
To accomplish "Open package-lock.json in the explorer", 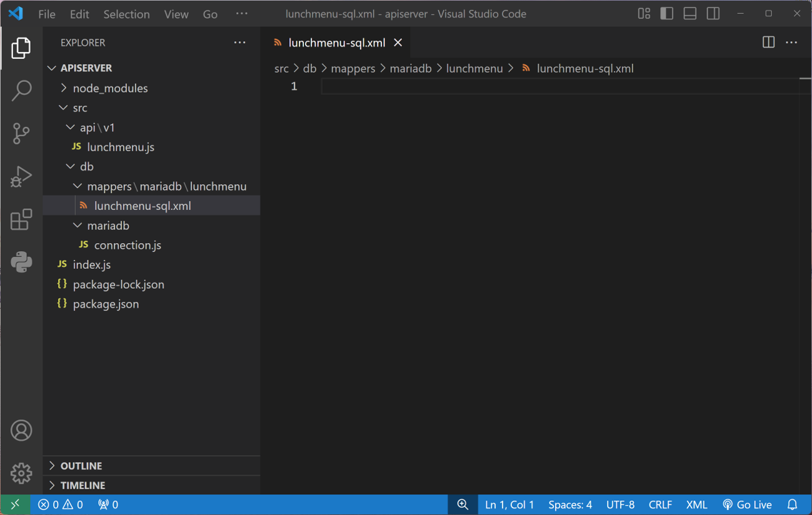I will click(x=152, y=284).
